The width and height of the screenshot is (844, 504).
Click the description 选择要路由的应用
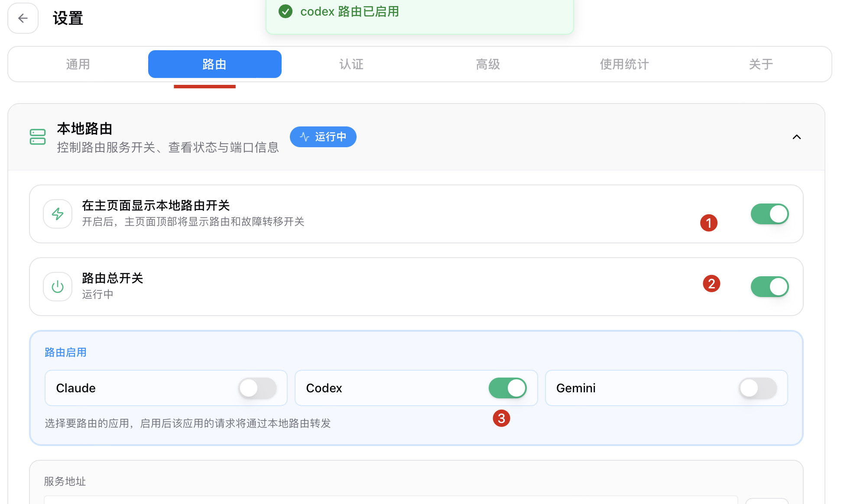tap(188, 423)
